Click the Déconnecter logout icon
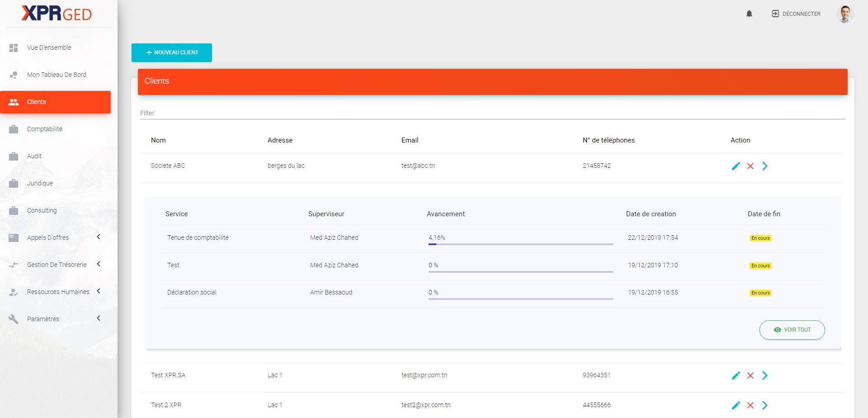Viewport: 868px width, 418px height. [775, 14]
